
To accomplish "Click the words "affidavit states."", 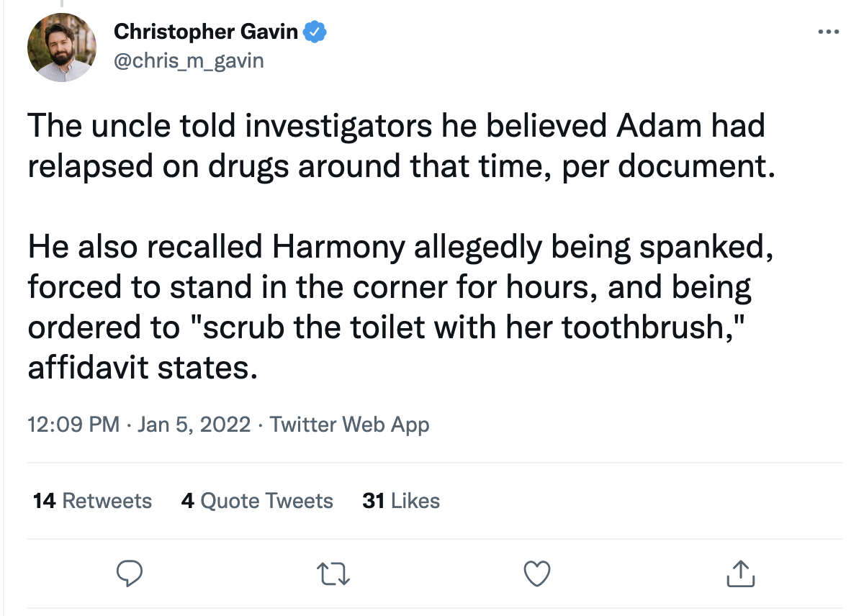I will point(143,368).
